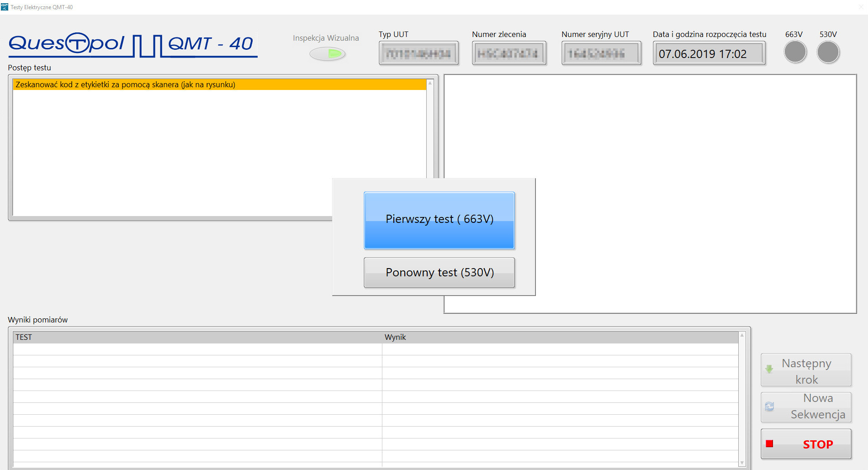Start a new sequence with Nowa Sekwencja
Viewport: 868px width, 470px height.
(806, 407)
